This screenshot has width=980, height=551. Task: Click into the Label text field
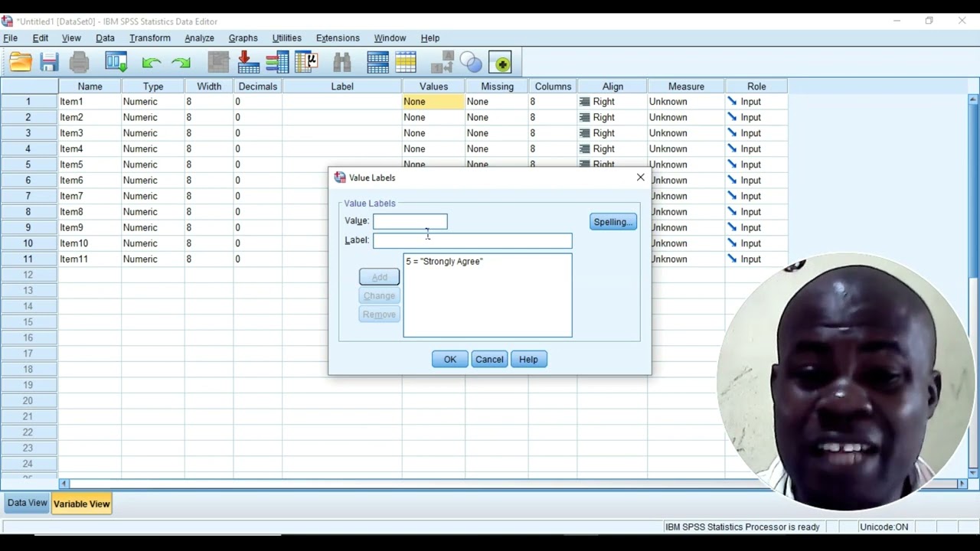click(x=472, y=240)
